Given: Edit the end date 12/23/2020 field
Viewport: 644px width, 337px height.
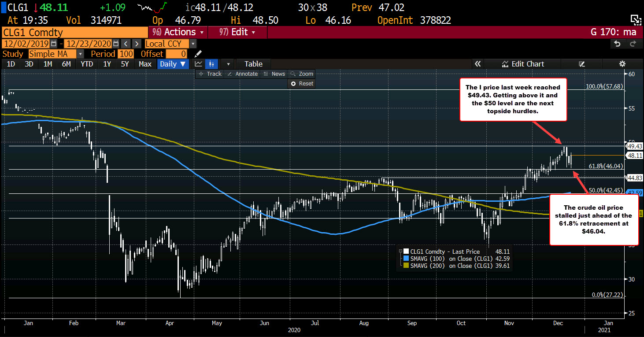Looking at the screenshot, I should [x=88, y=44].
